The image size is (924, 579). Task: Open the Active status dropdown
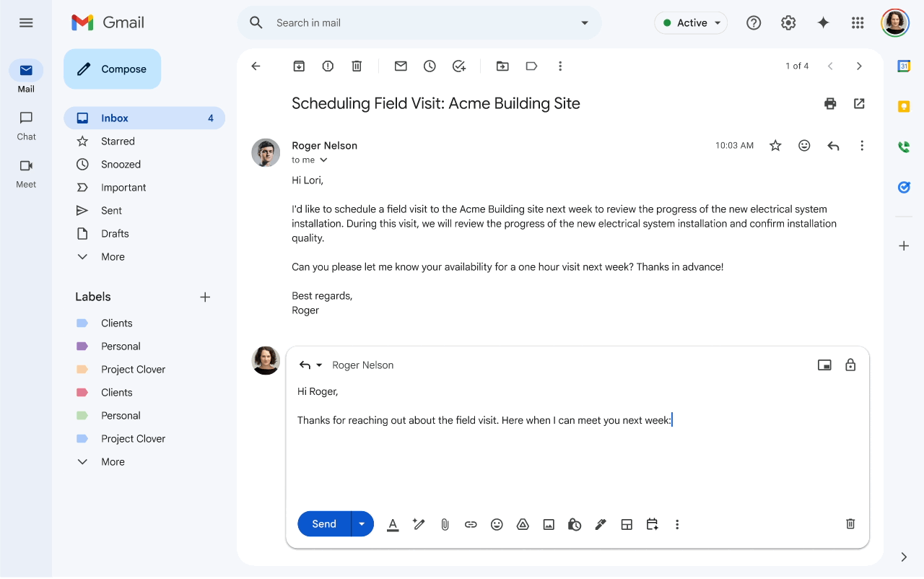point(690,22)
